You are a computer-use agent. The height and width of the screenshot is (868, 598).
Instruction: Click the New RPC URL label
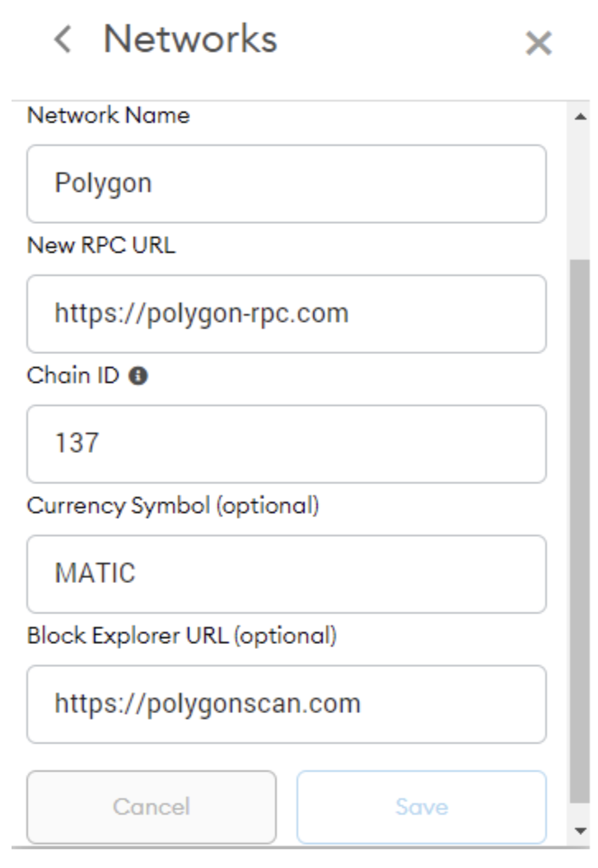100,245
